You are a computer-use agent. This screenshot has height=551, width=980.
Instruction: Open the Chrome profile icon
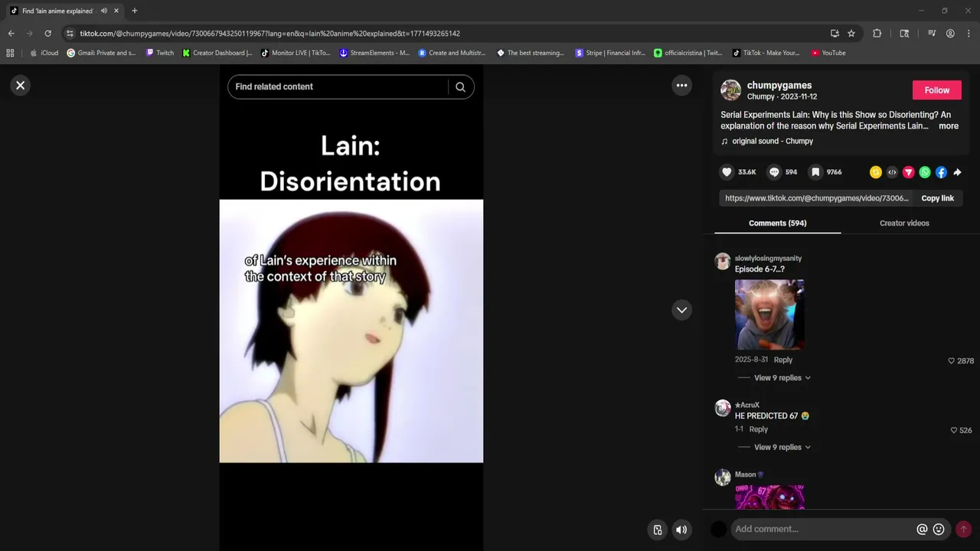950,34
